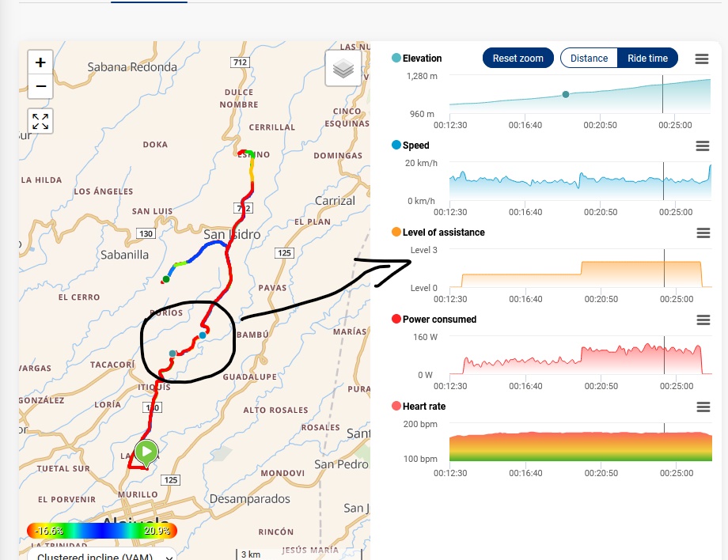Zoom out on the map
This screenshot has height=560, width=728.
pos(40,86)
